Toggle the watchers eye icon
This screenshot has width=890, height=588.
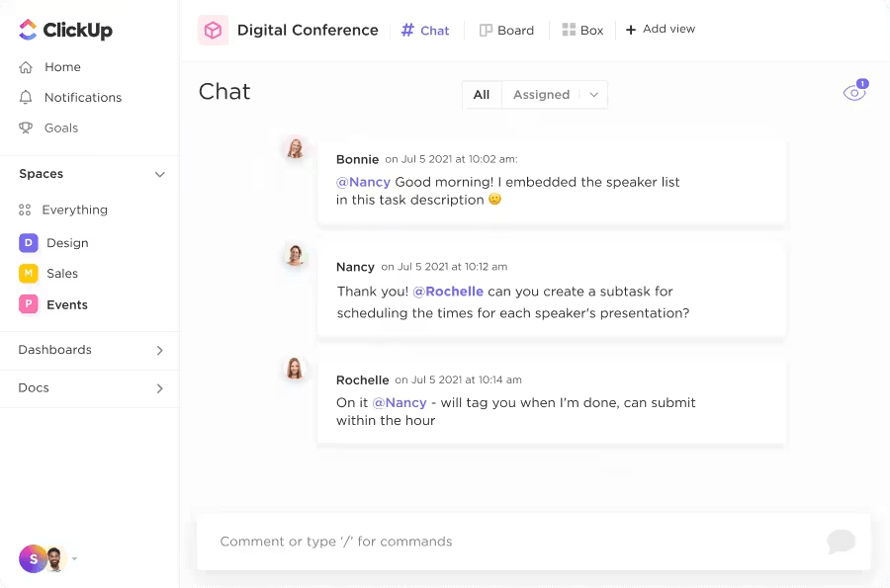[853, 93]
